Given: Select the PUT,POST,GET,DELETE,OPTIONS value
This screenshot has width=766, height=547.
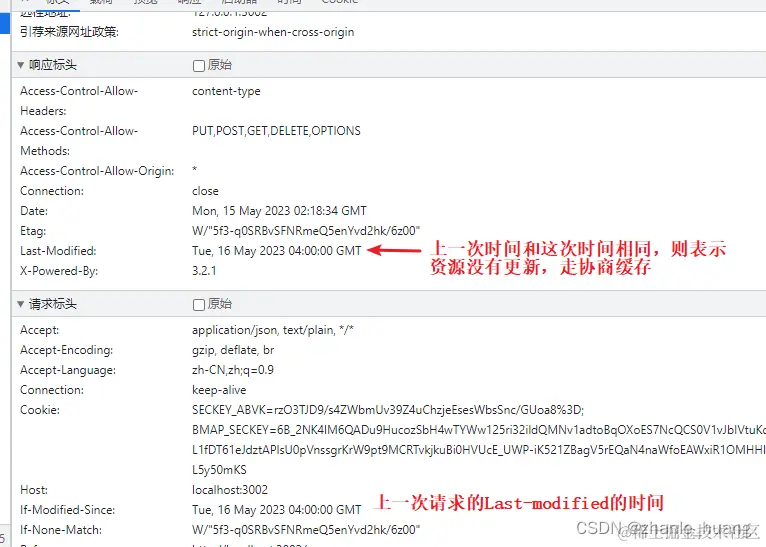Looking at the screenshot, I should (277, 131).
